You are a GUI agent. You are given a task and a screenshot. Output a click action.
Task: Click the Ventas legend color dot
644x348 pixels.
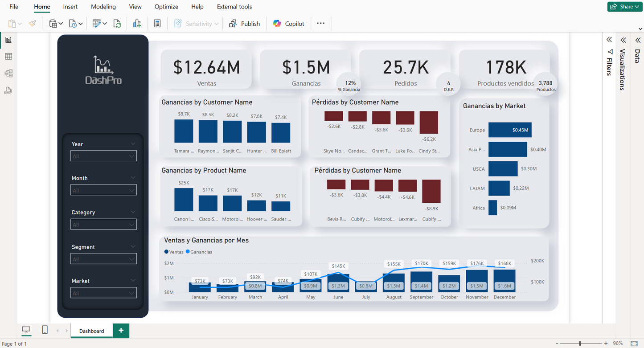(166, 252)
